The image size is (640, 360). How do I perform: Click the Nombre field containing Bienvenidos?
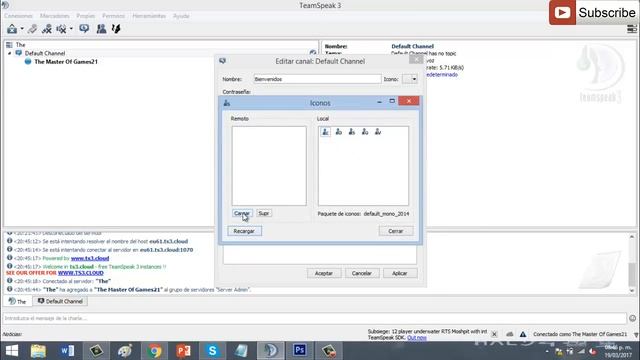coord(317,79)
